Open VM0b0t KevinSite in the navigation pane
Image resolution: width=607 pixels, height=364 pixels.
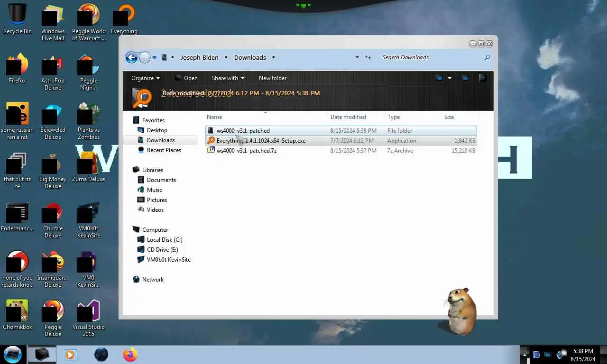coord(169,260)
